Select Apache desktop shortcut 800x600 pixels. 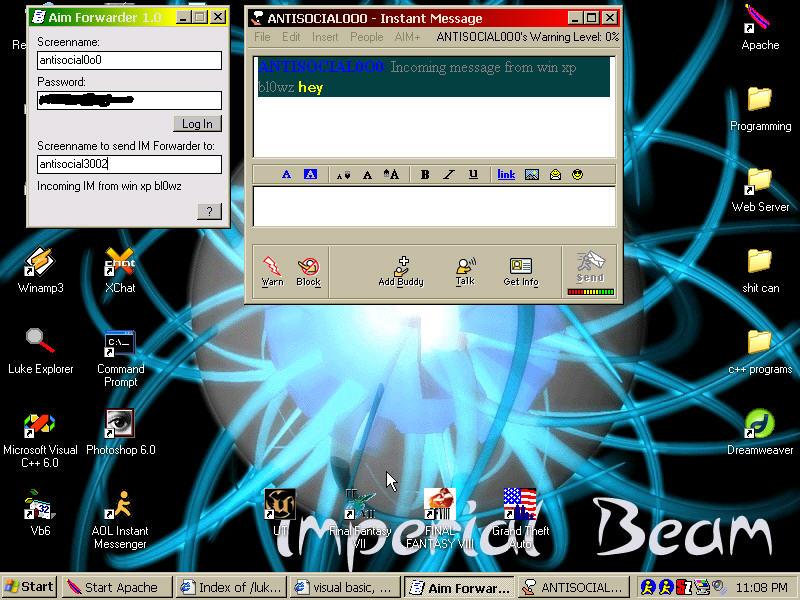pos(760,28)
